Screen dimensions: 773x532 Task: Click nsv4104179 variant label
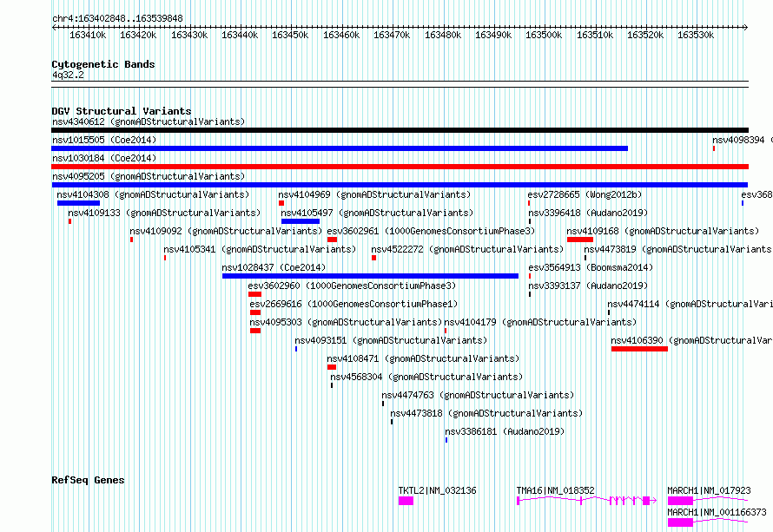point(540,322)
